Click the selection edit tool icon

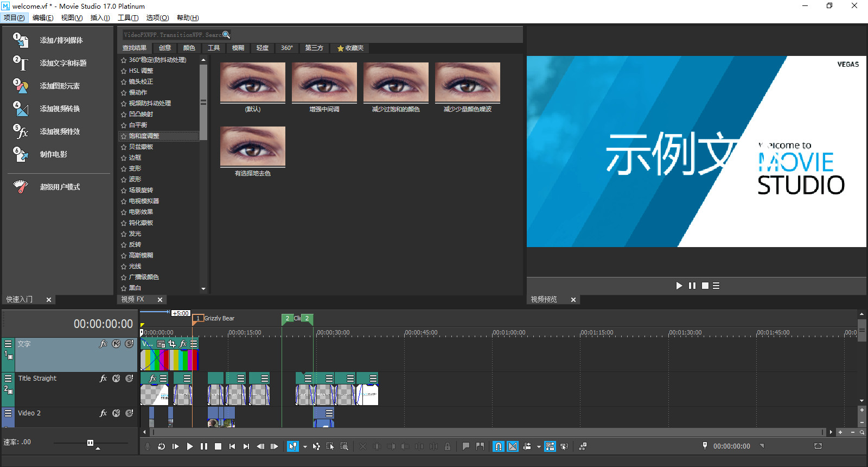pyautogui.click(x=330, y=446)
